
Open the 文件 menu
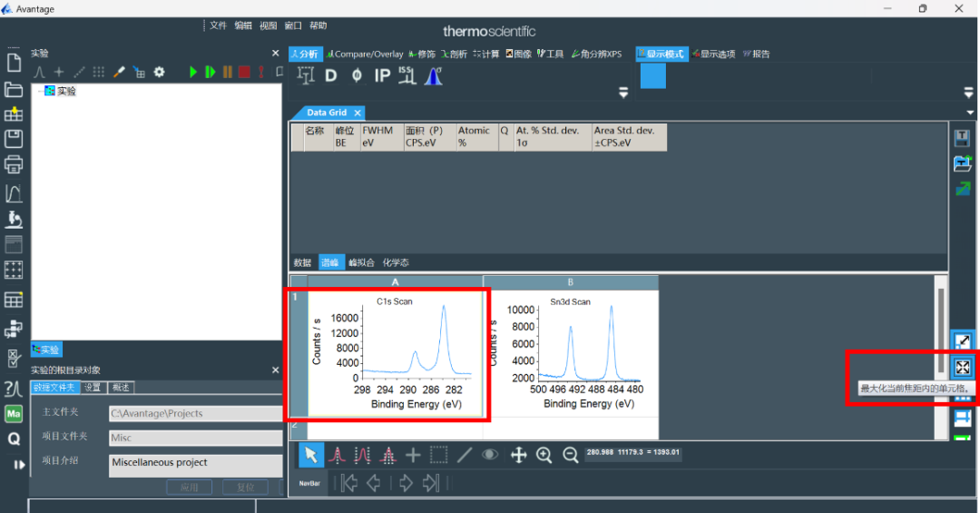coord(218,25)
